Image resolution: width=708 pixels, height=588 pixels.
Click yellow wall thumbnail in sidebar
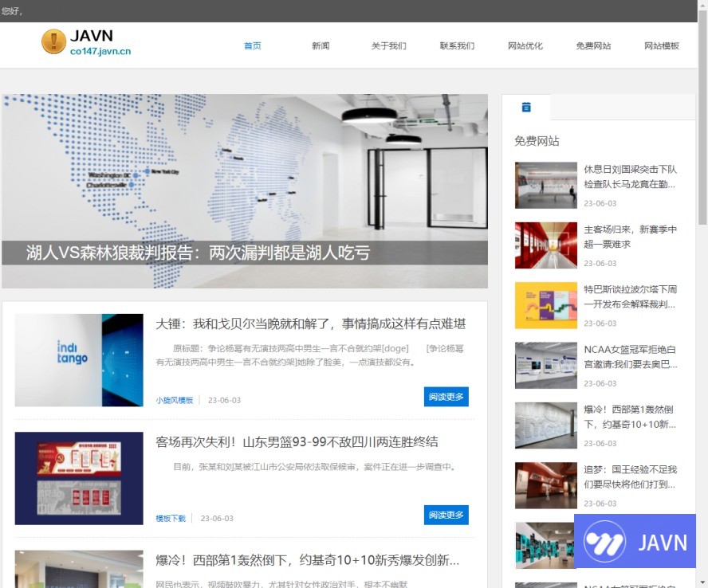point(546,305)
